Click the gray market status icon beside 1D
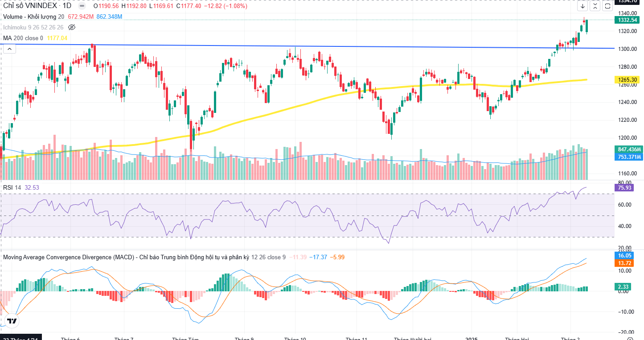The width and height of the screenshot is (644, 340). [82, 6]
